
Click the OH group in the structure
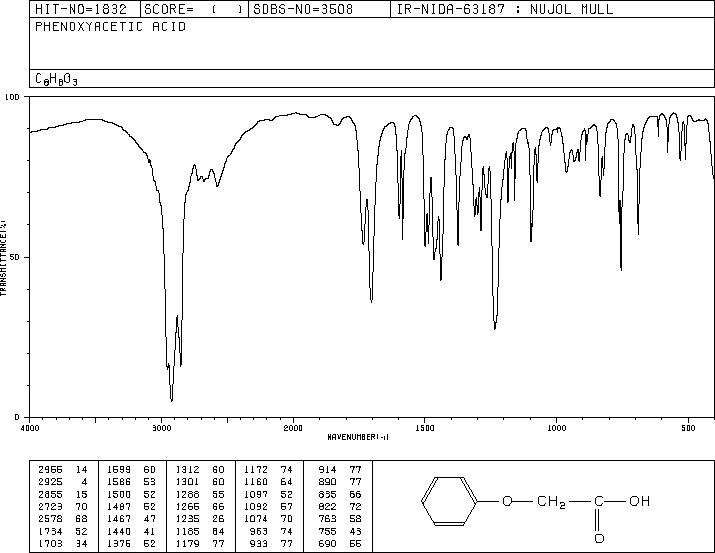639,501
